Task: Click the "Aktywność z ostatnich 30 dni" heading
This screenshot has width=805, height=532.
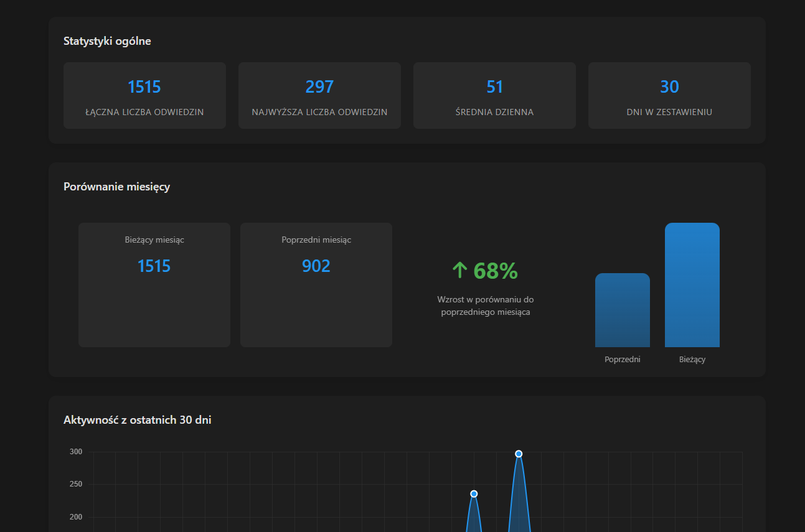Action: [x=138, y=420]
